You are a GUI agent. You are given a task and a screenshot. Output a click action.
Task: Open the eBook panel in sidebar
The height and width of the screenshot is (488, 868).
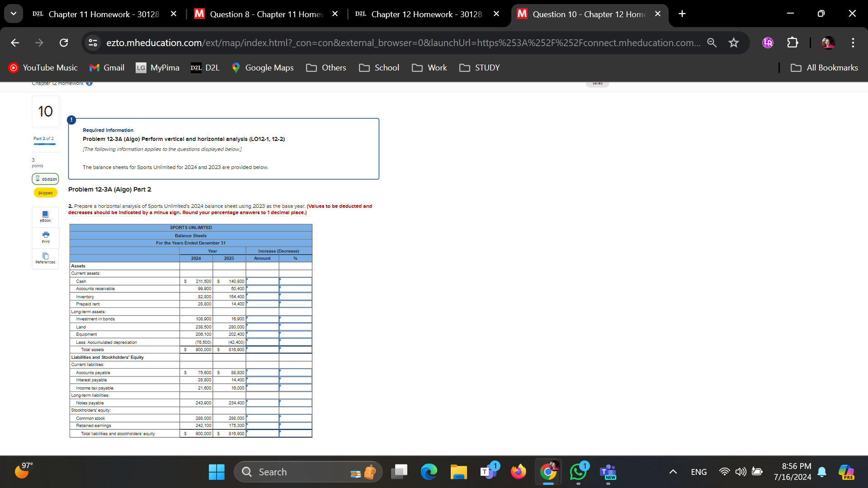click(x=45, y=217)
